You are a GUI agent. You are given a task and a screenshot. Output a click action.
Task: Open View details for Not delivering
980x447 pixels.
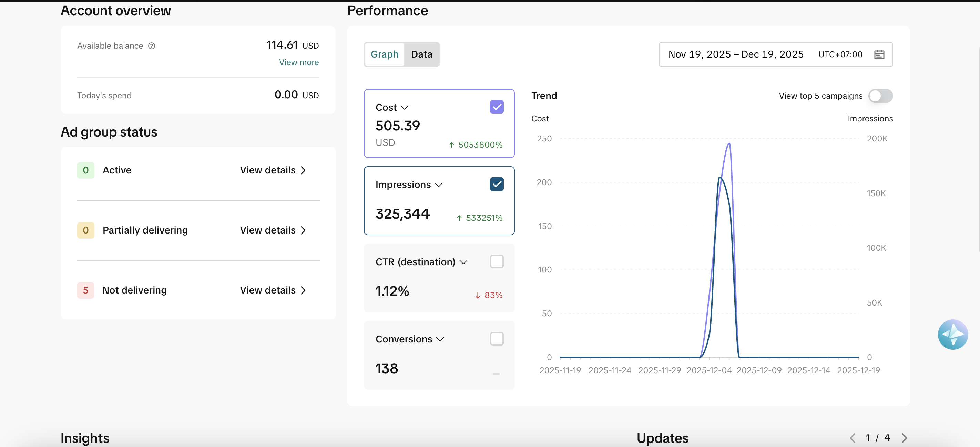pyautogui.click(x=273, y=290)
